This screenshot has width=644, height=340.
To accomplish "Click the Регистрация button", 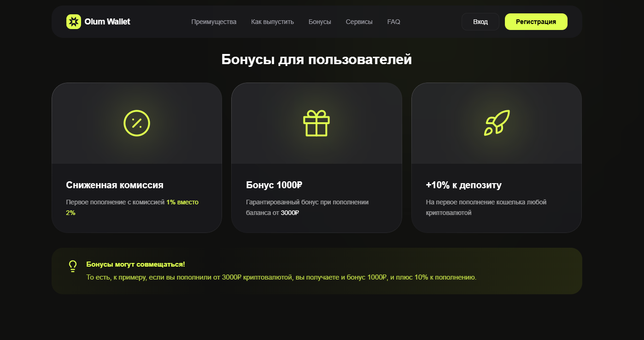I will click(x=536, y=22).
